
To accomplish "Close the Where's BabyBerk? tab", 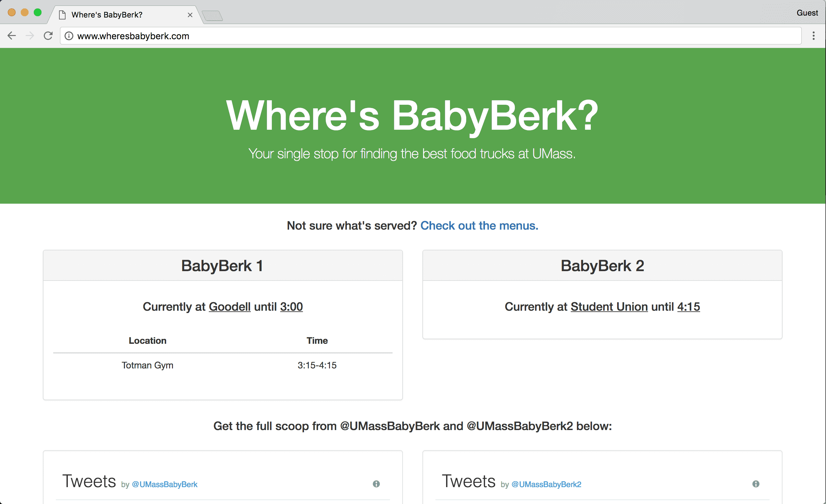I will tap(190, 15).
